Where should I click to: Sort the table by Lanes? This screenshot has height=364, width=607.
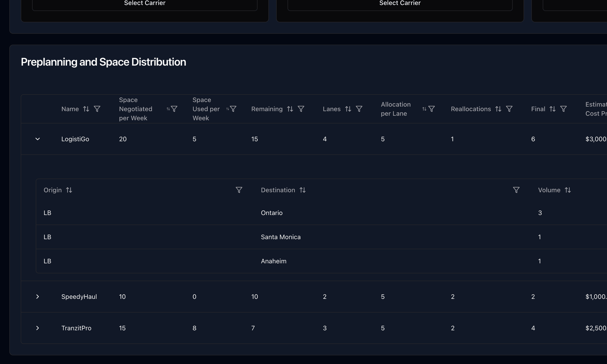[x=348, y=109]
